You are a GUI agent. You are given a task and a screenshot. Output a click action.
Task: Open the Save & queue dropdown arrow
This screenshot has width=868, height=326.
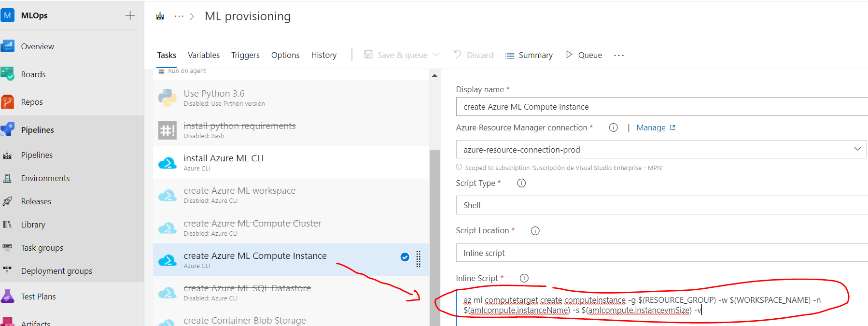point(436,55)
